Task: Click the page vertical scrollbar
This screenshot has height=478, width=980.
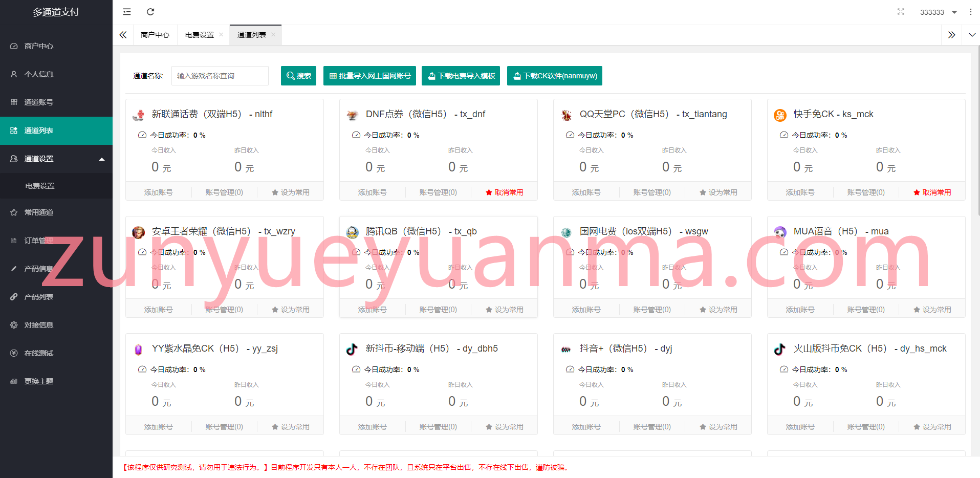Action: point(978,131)
